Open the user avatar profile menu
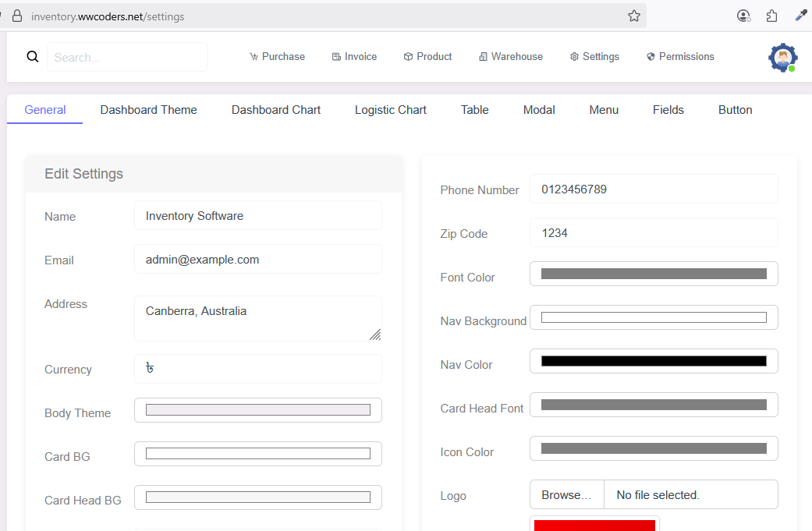The image size is (812, 531). (782, 58)
